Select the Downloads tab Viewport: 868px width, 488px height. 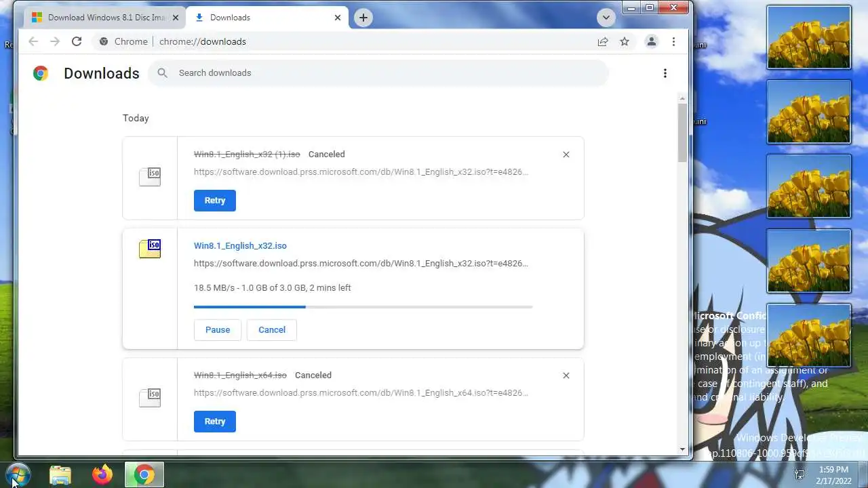pos(267,18)
